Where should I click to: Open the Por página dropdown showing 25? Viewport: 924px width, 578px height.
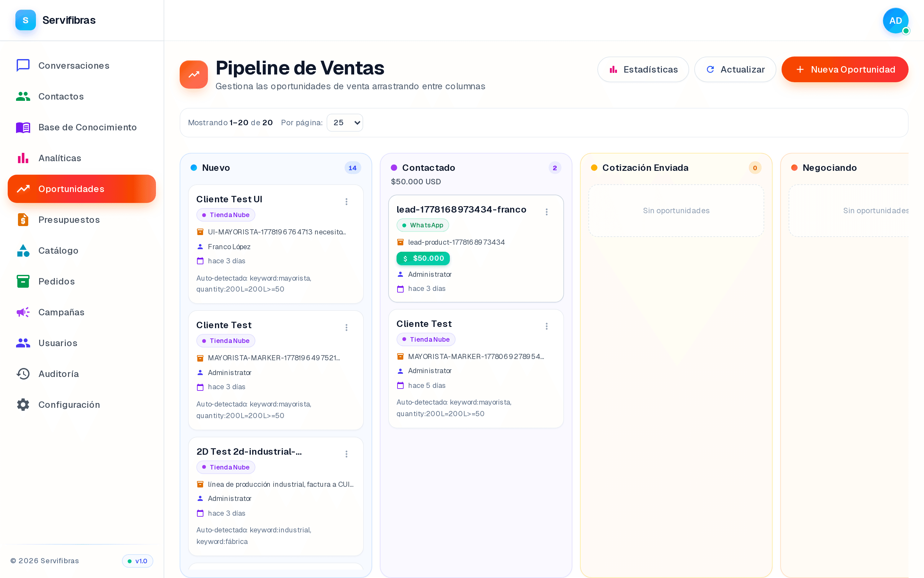[345, 123]
